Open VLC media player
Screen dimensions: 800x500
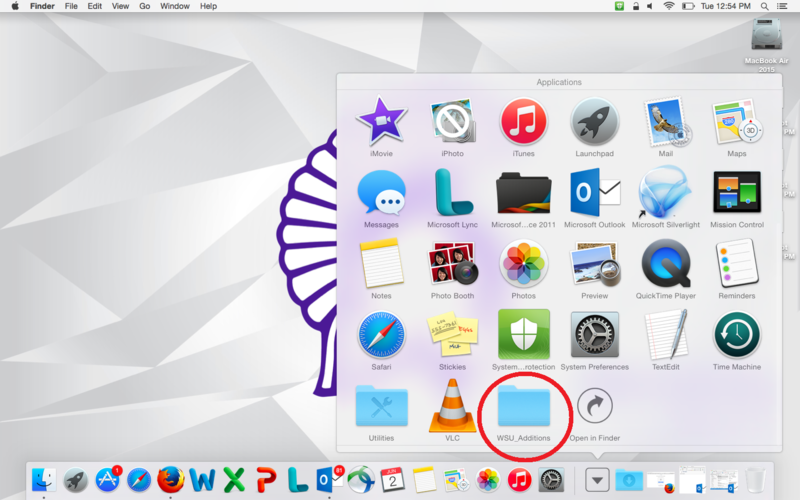pos(452,406)
